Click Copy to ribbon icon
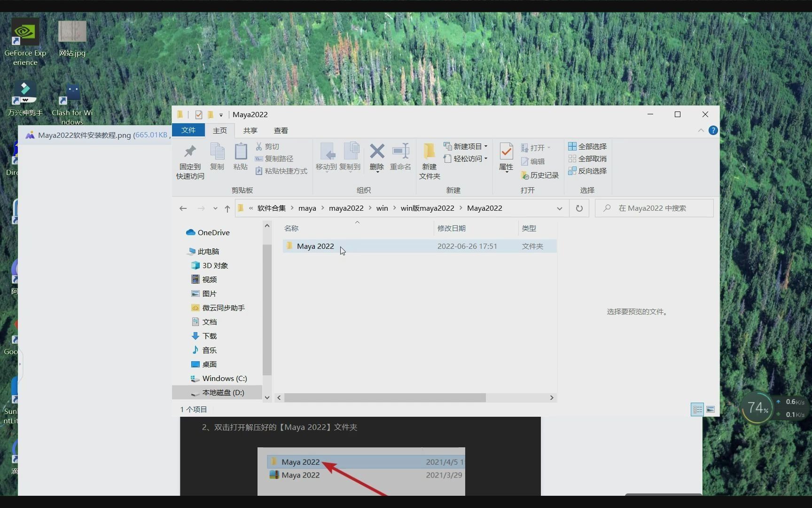 click(x=350, y=157)
